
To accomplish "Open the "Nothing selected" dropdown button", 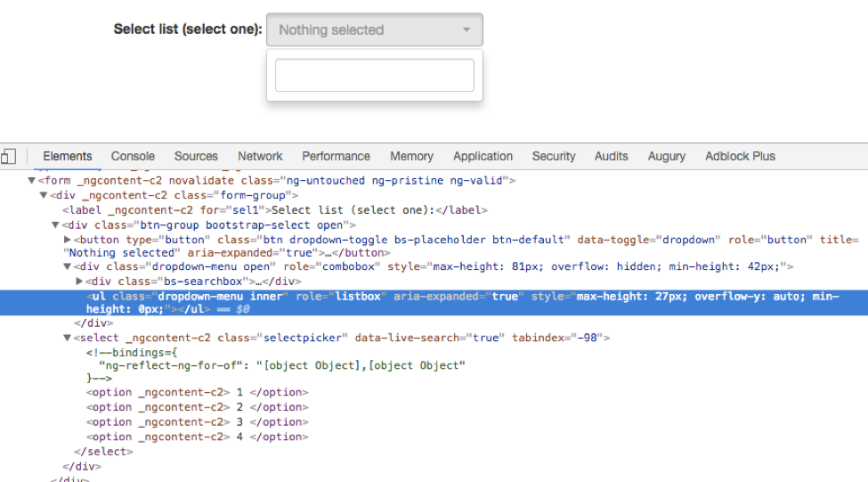I will [x=374, y=30].
